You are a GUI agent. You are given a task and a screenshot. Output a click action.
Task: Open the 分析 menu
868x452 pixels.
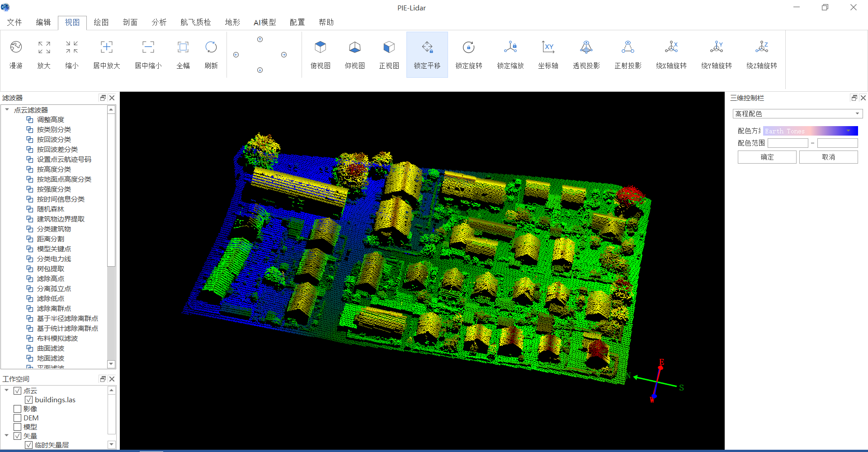(159, 22)
